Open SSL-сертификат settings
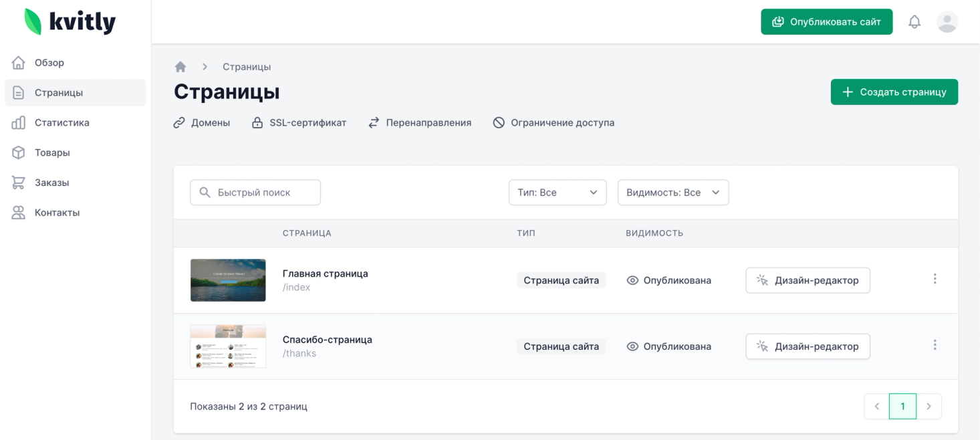Image resolution: width=980 pixels, height=440 pixels. pos(299,123)
